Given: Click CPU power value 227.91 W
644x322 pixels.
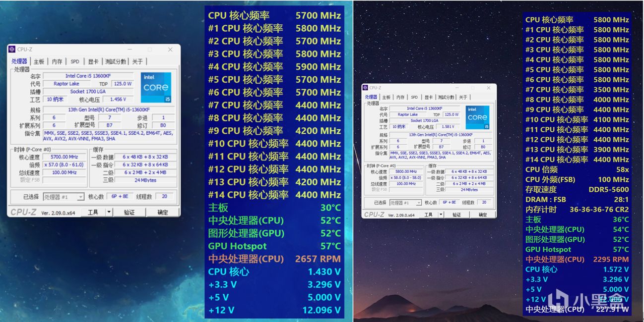Looking at the screenshot, I should click(x=612, y=310).
